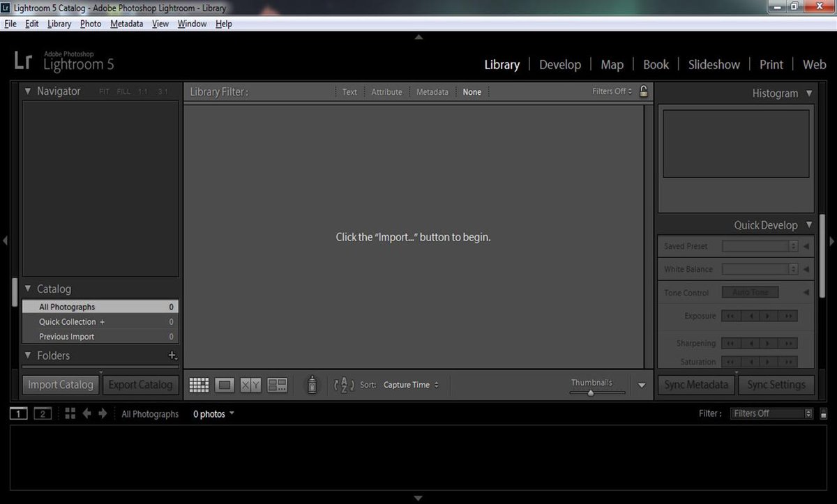The image size is (837, 504).
Task: Click the Lr logo identity plate
Action: coord(23,61)
